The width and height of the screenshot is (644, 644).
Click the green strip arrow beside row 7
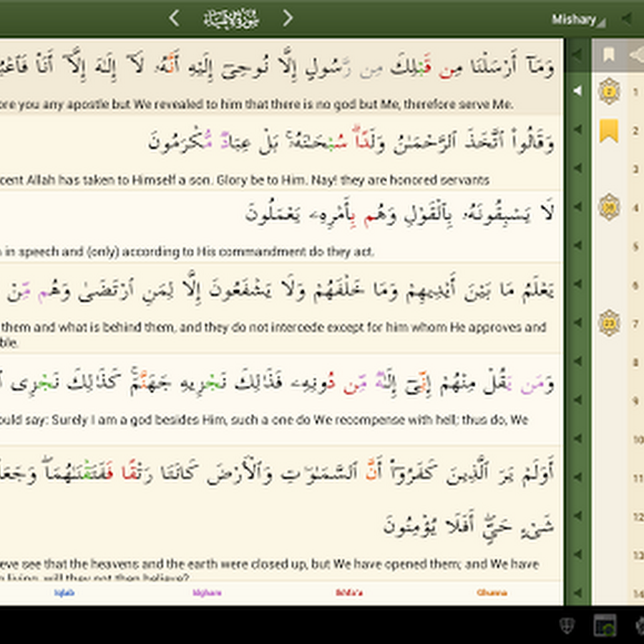[577, 323]
